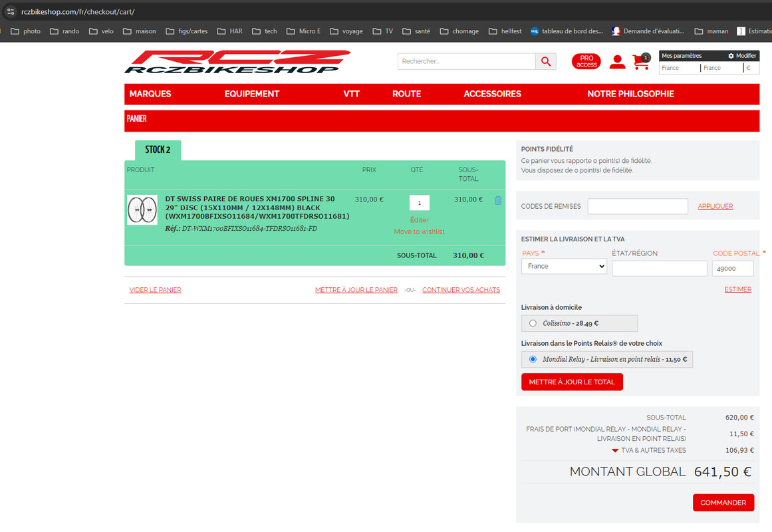Focus the code postal field
This screenshot has width=772, height=532.
[x=733, y=269]
